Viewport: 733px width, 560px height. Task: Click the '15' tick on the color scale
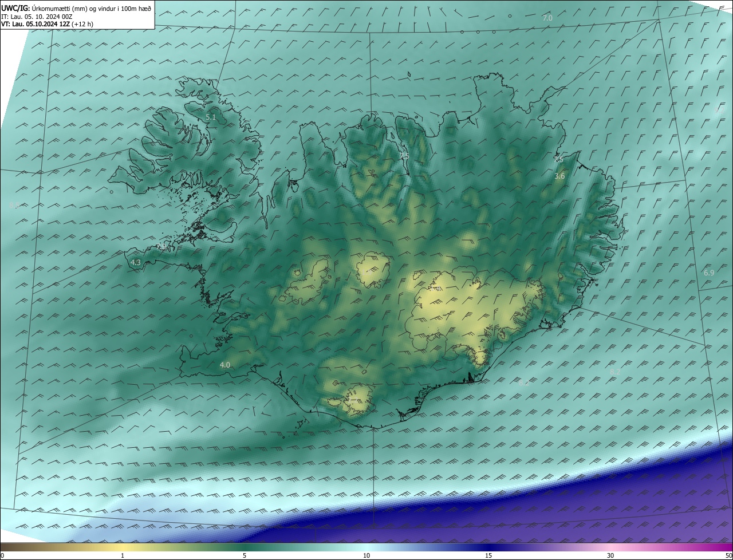tap(489, 555)
